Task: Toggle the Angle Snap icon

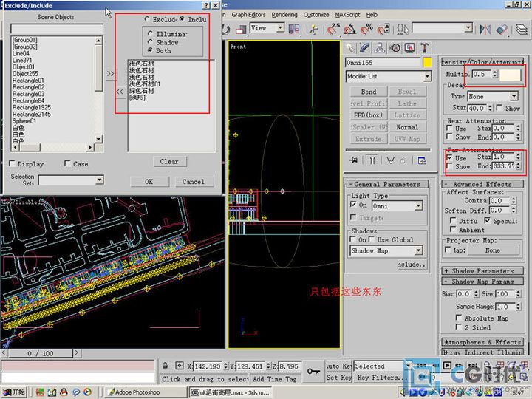Action: click(x=350, y=29)
